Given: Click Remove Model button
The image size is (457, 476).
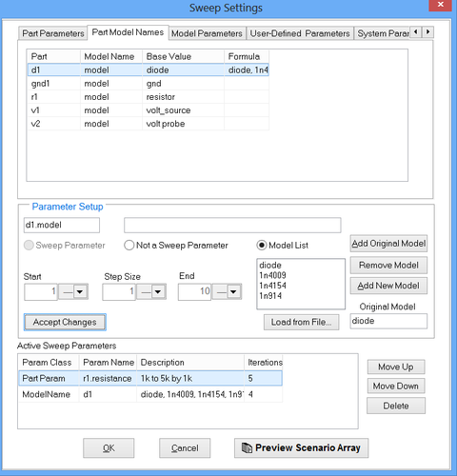Looking at the screenshot, I should 388,265.
